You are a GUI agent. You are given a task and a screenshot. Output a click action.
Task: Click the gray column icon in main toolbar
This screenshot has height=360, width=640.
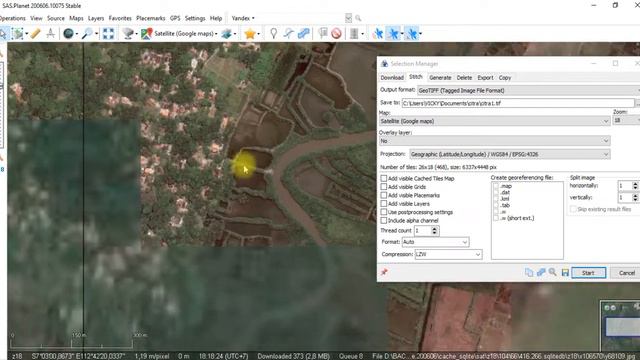(x=354, y=33)
